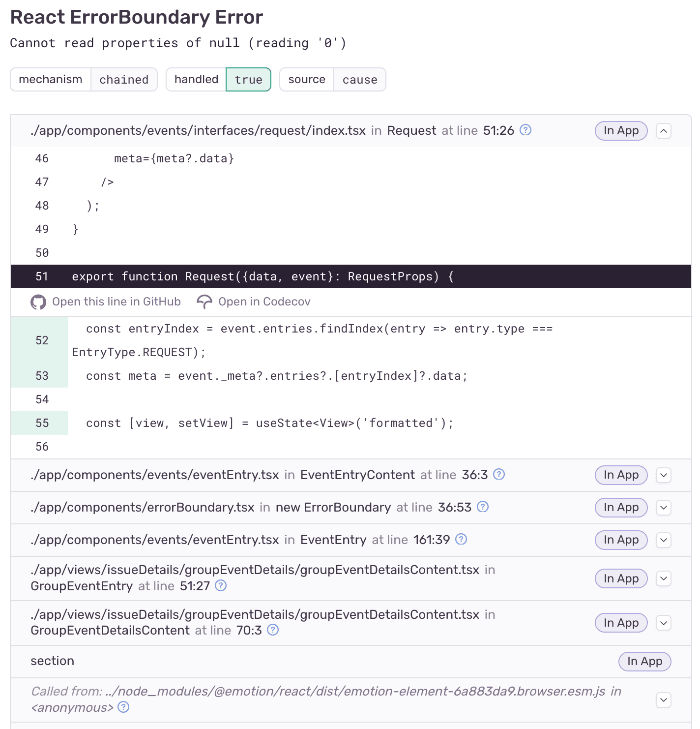Expand the emotion-element anonymous frame
Image resolution: width=700 pixels, height=729 pixels.
pyautogui.click(x=664, y=700)
